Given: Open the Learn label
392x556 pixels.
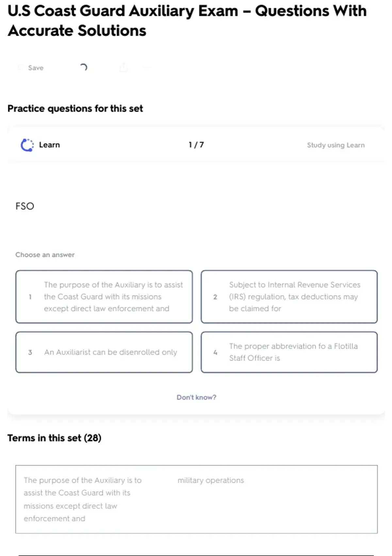Looking at the screenshot, I should [49, 145].
